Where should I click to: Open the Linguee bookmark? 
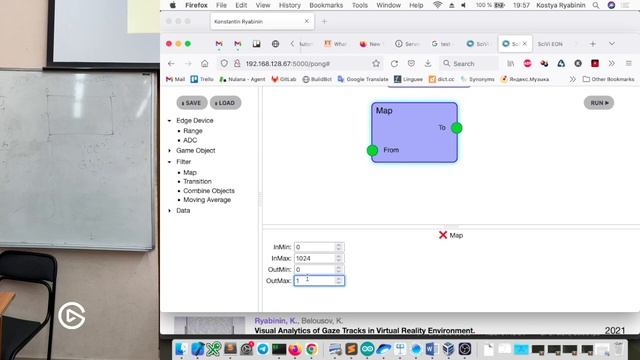[x=408, y=79]
